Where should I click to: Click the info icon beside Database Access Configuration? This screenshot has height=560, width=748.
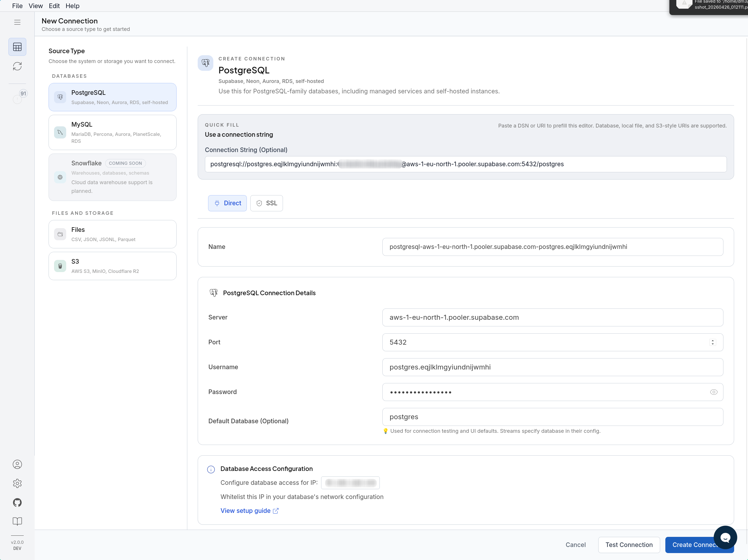tap(211, 469)
